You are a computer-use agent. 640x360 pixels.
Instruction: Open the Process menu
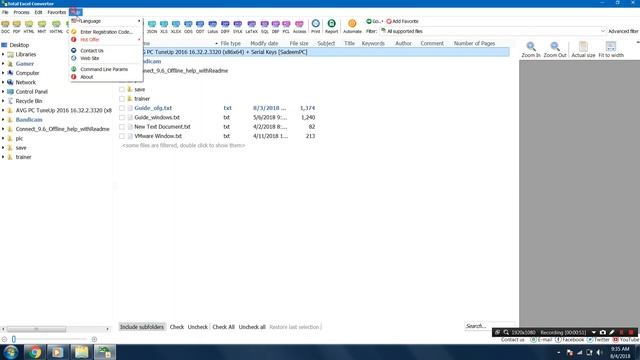[21, 12]
